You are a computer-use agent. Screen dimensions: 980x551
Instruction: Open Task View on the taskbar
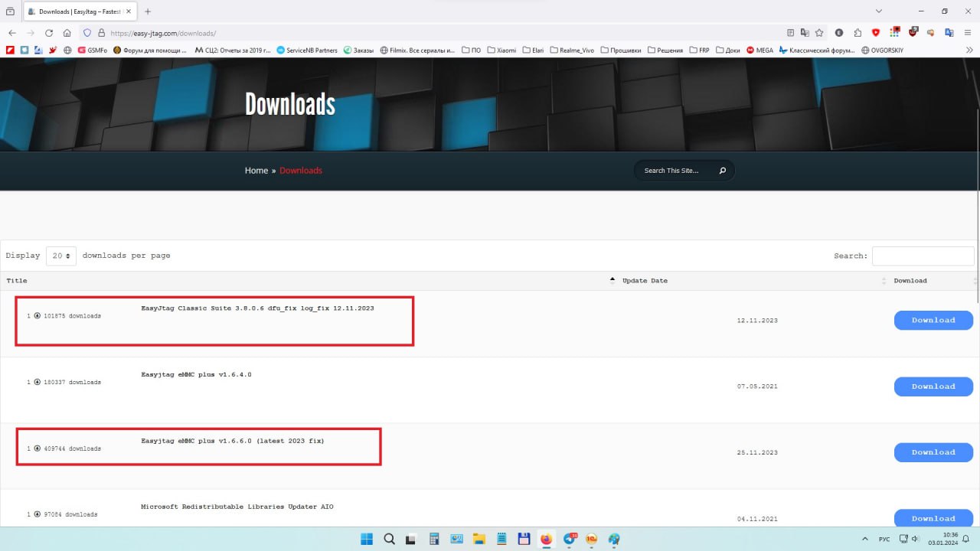[411, 539]
